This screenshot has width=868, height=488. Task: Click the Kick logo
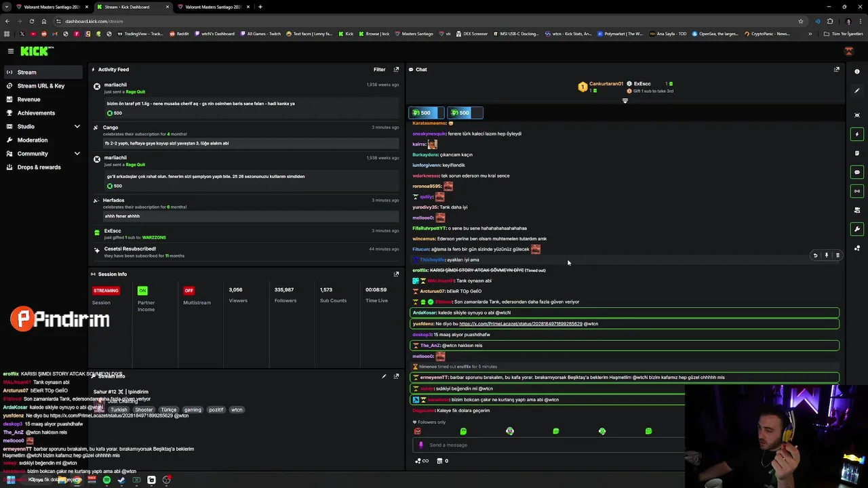click(x=37, y=51)
